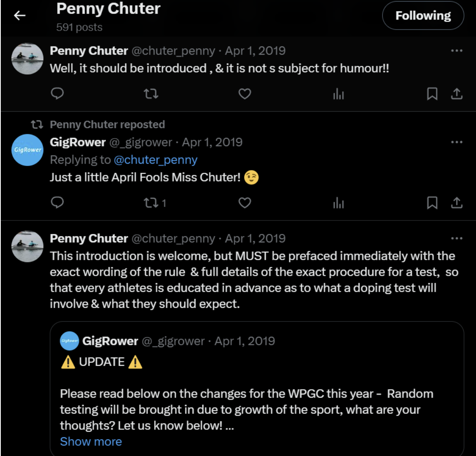Viewport: 476px width, 456px height.
Task: View analytics of first Penny Chuter post
Action: point(339,93)
